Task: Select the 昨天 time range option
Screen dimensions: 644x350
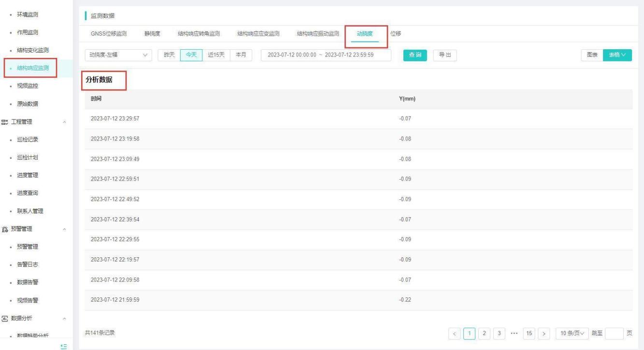Action: tap(169, 55)
